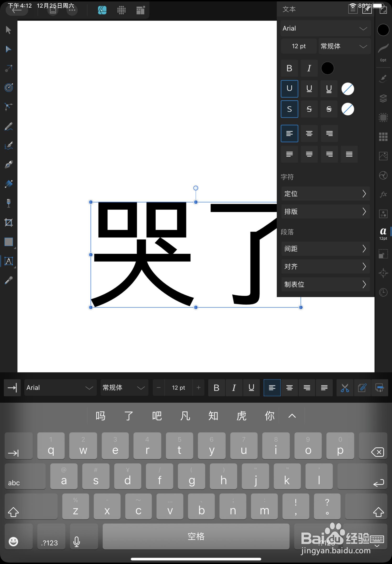Open the Brushes studio panel
The height and width of the screenshot is (564, 392).
pos(383,79)
